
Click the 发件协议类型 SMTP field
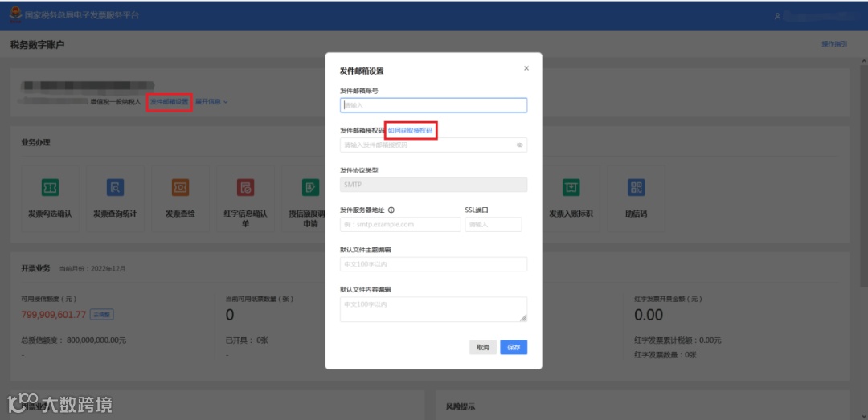pos(433,185)
